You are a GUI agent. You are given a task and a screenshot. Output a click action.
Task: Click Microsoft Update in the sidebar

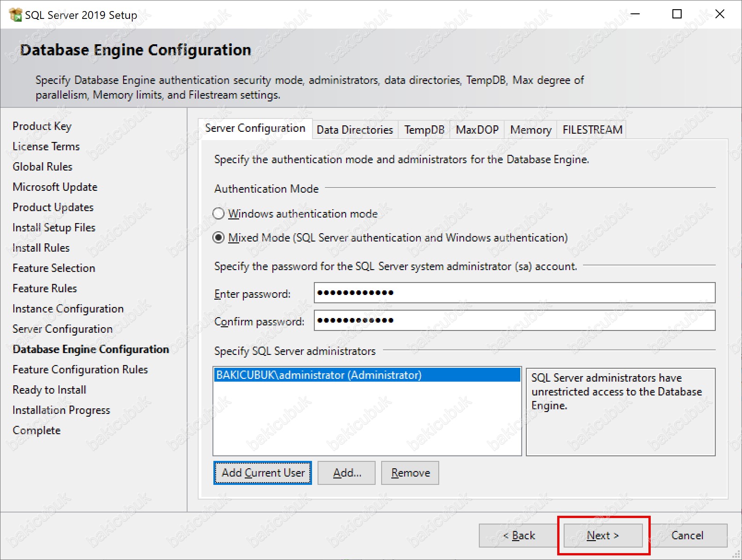[x=55, y=187]
